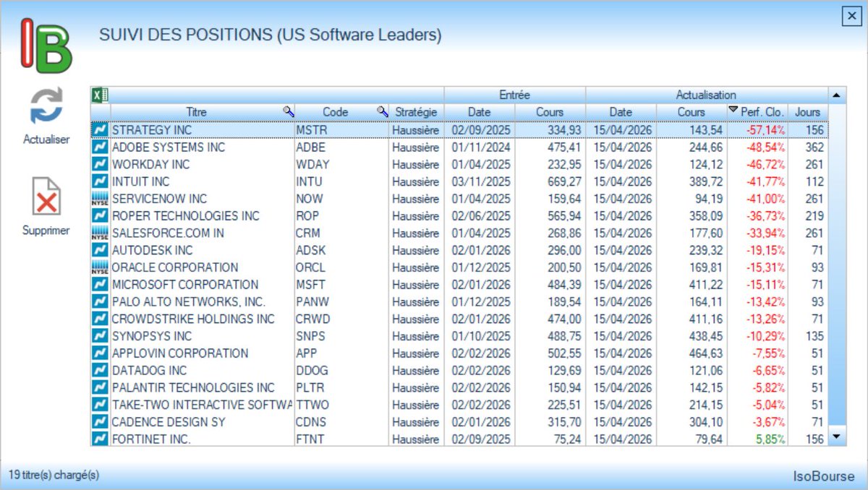Click the status text 19 titre(s) chargé(s)
868x490 pixels.
click(x=54, y=475)
